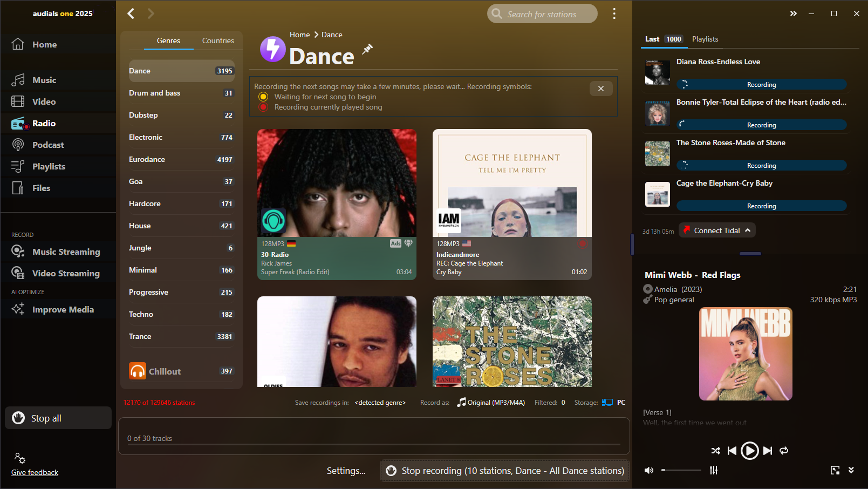868x489 pixels.
Task: Switch to the Genres tab
Action: [168, 40]
